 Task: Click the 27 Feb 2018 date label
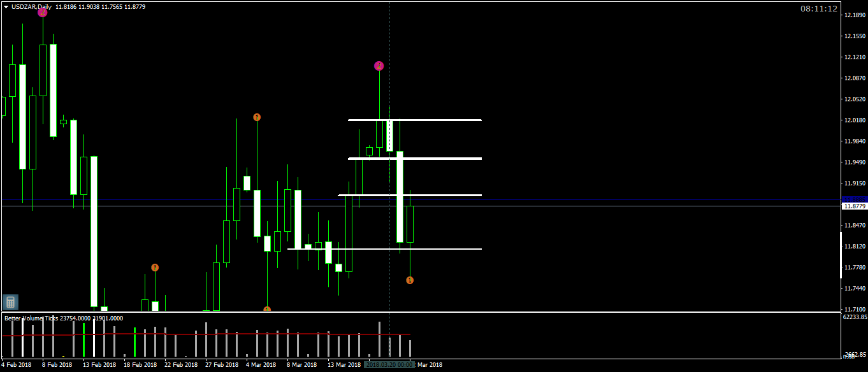pos(222,365)
